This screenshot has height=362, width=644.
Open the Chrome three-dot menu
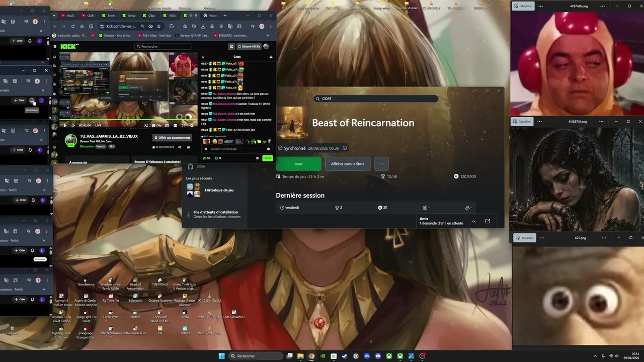coord(271,26)
